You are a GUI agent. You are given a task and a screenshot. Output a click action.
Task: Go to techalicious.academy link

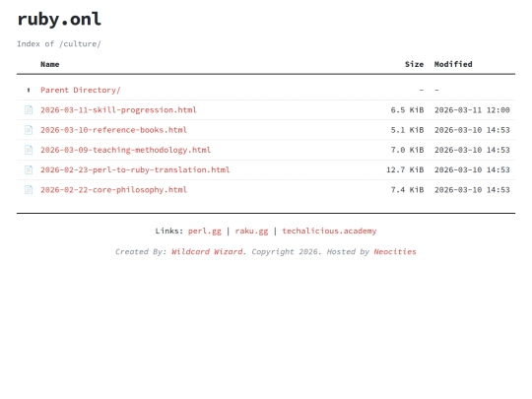(x=329, y=232)
